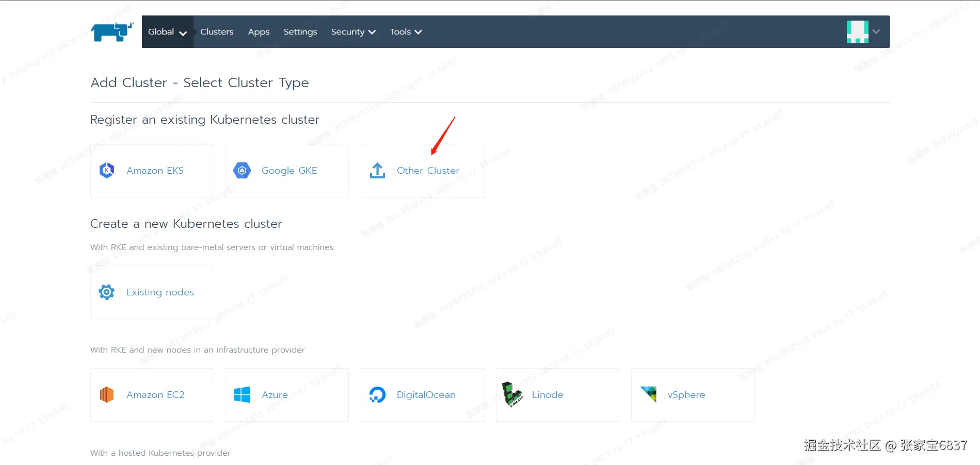Click the Linode green cubes icon
Screen dimensions: 980x465
(x=512, y=394)
